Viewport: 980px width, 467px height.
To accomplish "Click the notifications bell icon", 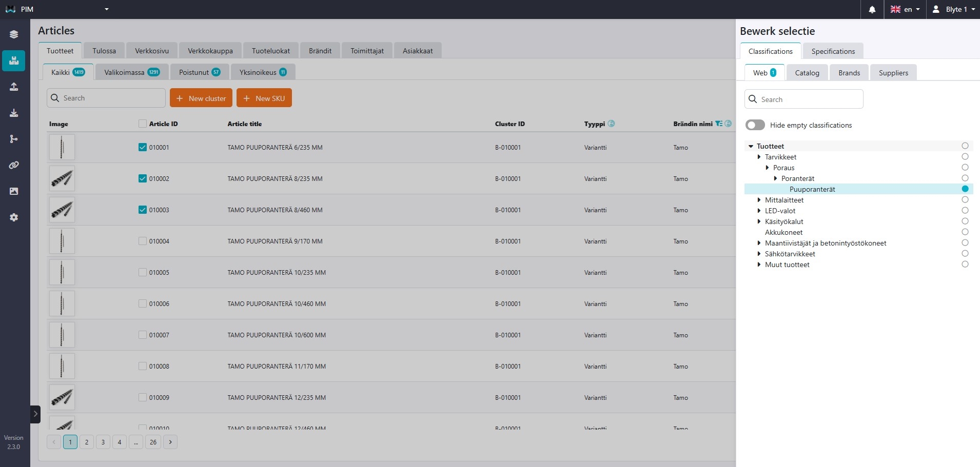I will pos(872,9).
